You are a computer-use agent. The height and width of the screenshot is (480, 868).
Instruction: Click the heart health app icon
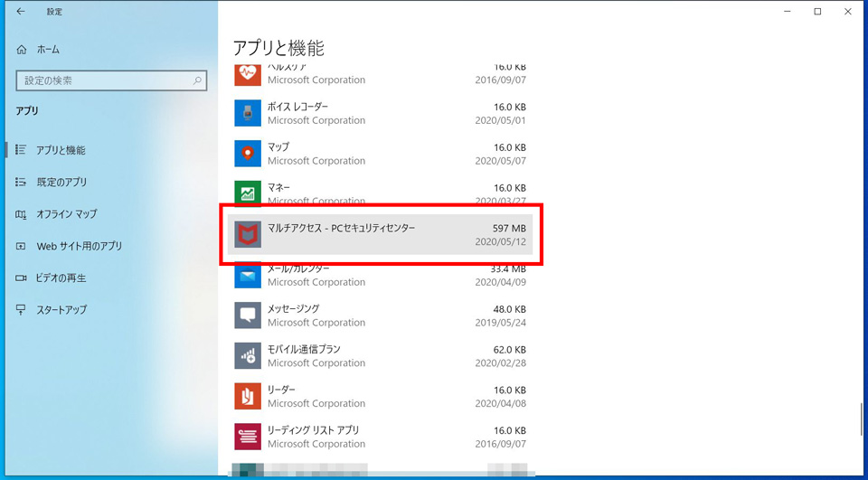point(248,75)
